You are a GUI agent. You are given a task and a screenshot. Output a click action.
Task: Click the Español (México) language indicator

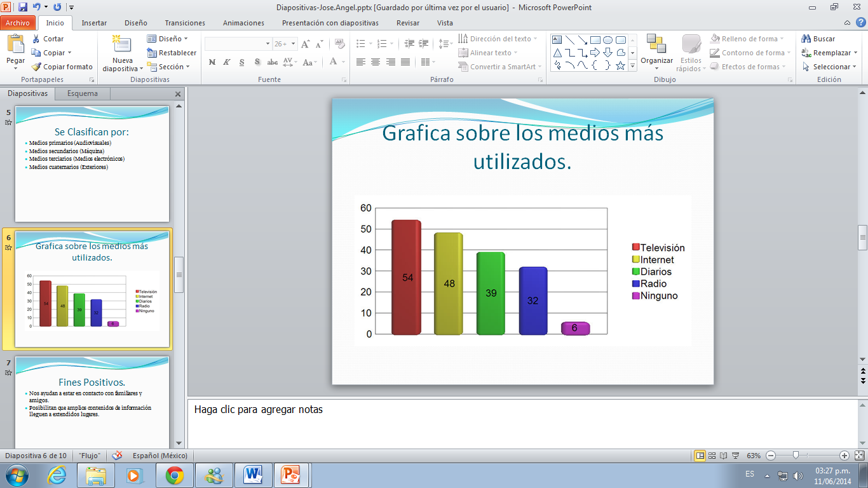click(159, 456)
